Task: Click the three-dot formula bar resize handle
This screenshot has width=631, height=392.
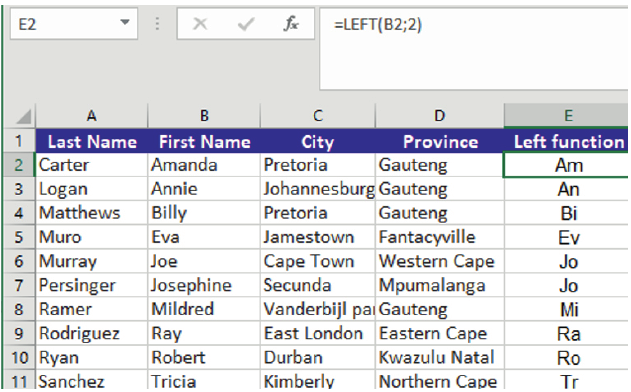Action: (157, 24)
